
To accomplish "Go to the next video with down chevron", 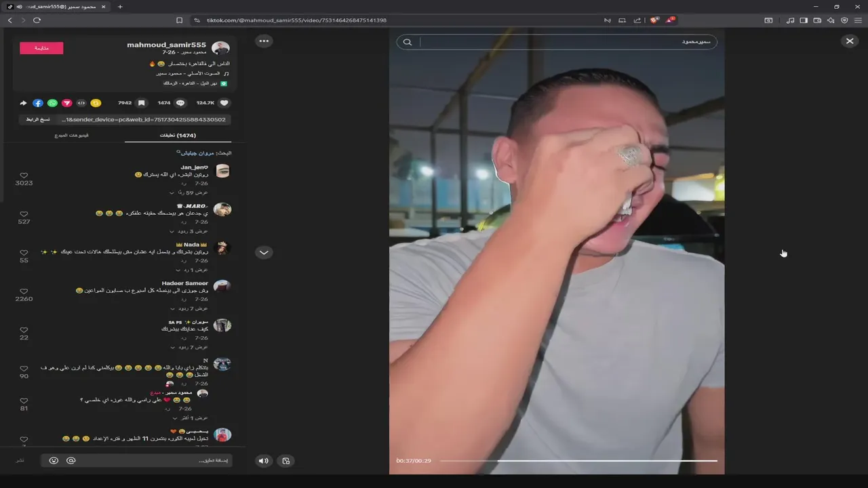I will 264,252.
